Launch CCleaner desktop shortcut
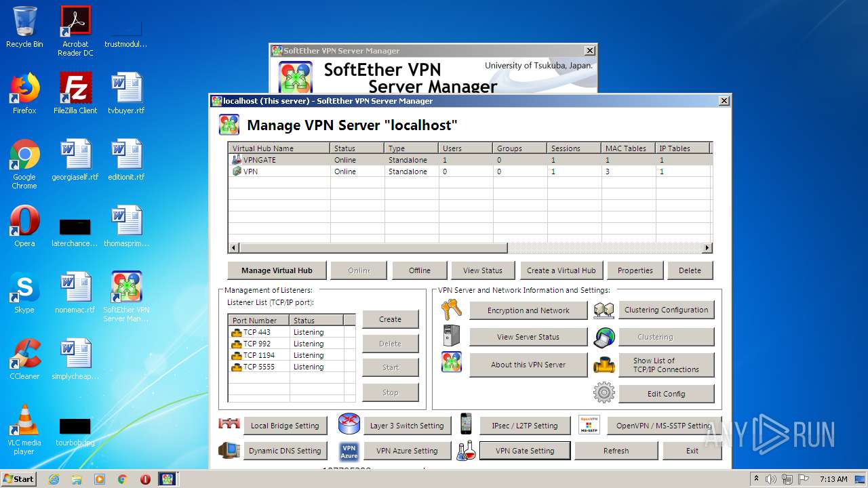Image resolution: width=868 pixels, height=488 pixels. [24, 359]
